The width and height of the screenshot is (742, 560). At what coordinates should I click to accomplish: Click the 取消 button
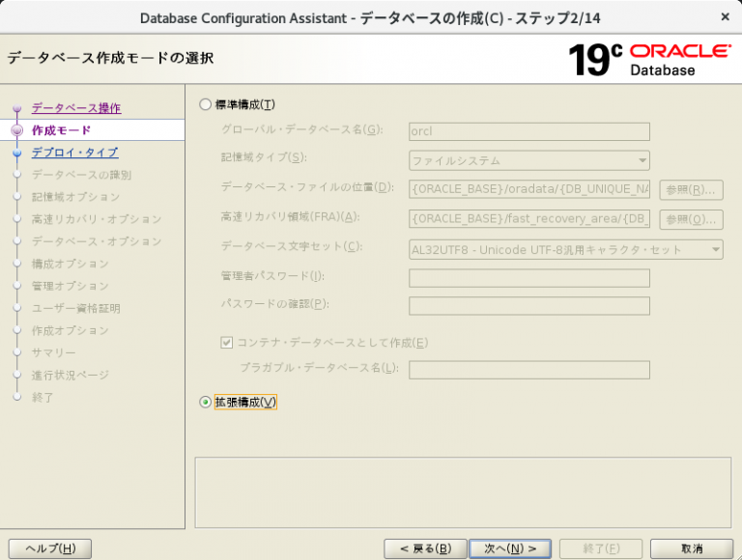[x=691, y=548]
